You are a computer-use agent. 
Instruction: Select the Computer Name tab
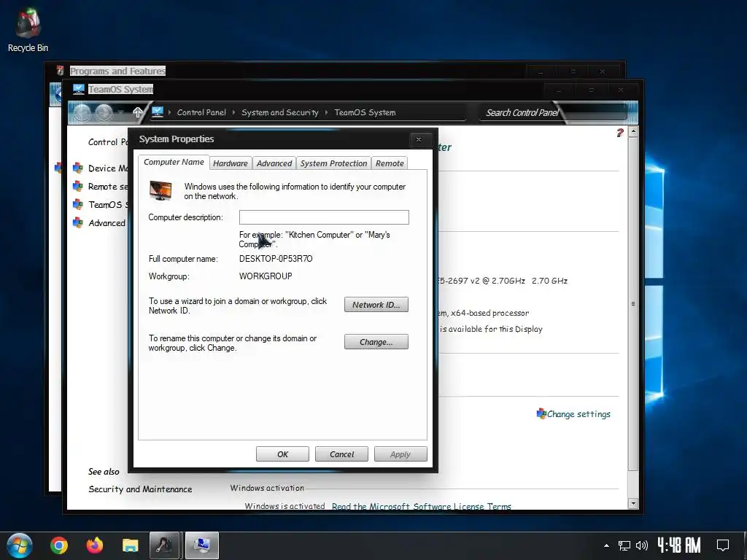[x=174, y=162]
